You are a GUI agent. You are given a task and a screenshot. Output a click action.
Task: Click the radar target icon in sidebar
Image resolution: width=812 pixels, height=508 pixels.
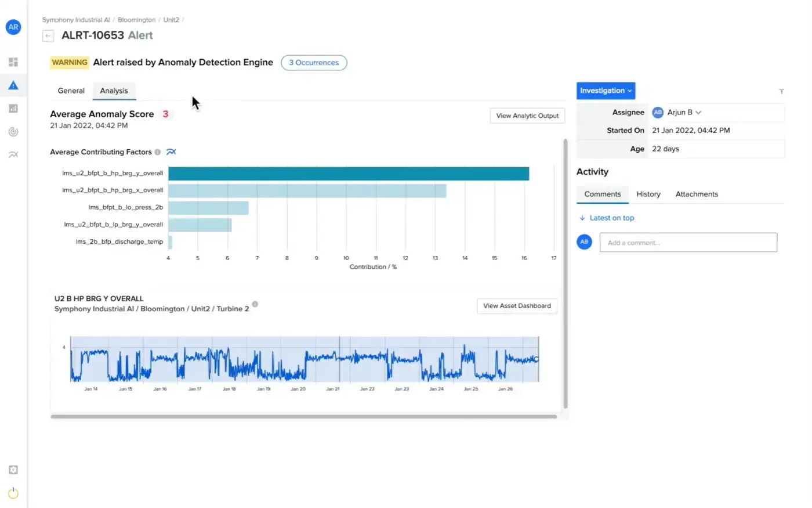tap(13, 132)
